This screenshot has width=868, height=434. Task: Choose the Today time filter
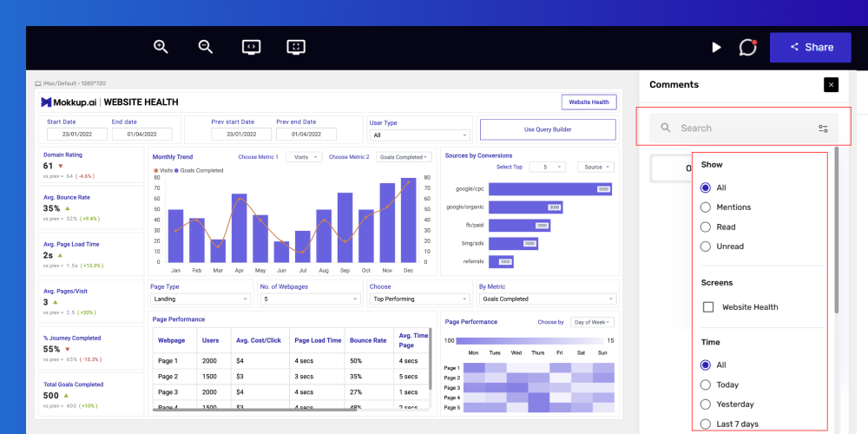click(x=705, y=385)
